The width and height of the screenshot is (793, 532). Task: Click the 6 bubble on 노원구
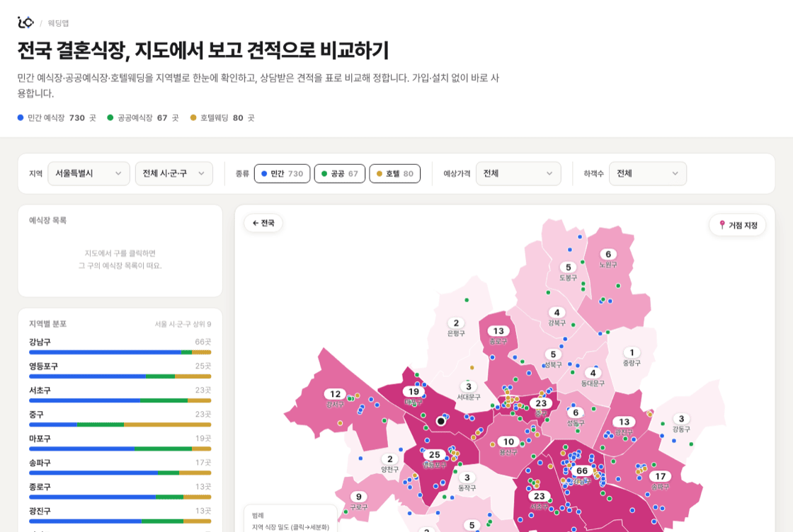click(x=608, y=254)
